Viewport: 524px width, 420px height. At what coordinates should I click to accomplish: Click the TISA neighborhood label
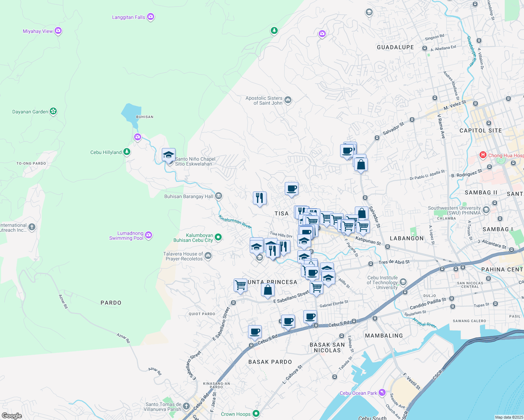coord(281,213)
